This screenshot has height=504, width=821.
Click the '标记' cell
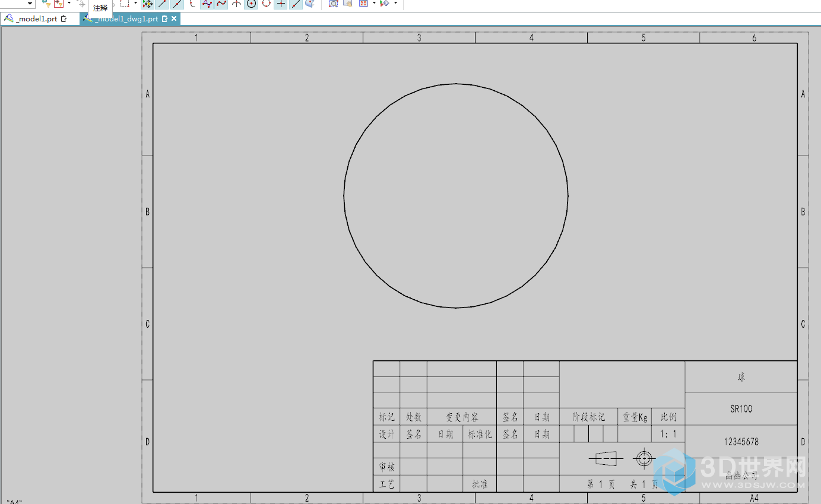pyautogui.click(x=386, y=417)
